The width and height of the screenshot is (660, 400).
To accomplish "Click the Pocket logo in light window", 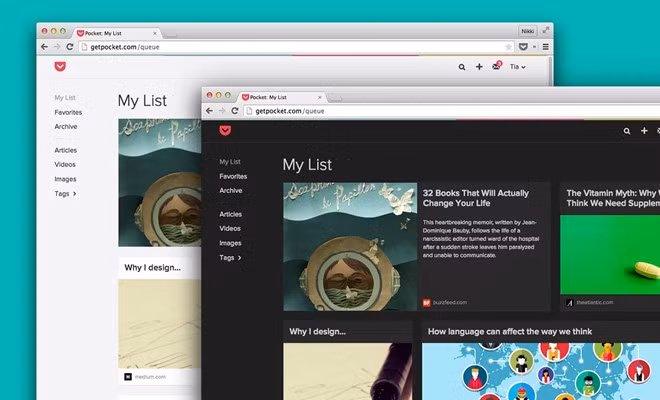I will [60, 67].
